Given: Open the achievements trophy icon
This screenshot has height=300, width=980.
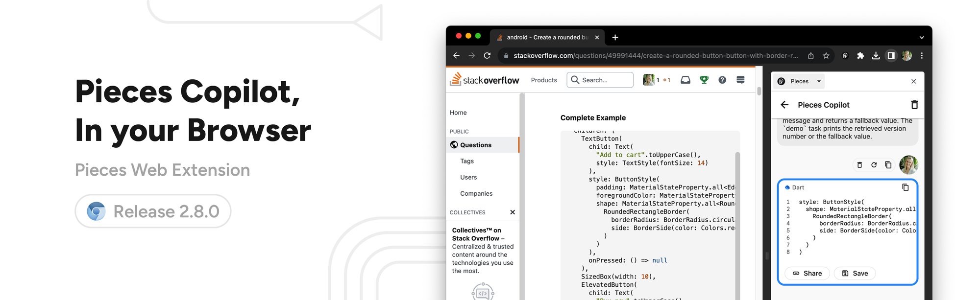Looking at the screenshot, I should click(x=704, y=80).
